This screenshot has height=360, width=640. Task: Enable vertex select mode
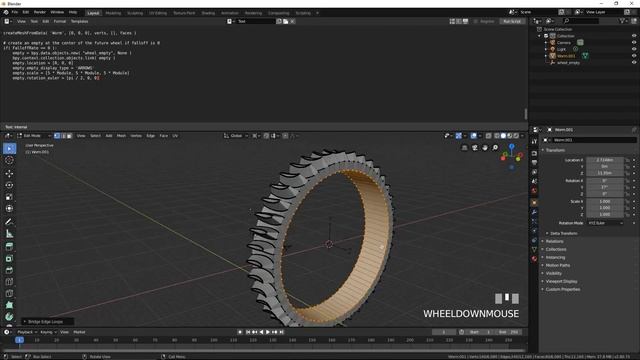[x=57, y=136]
